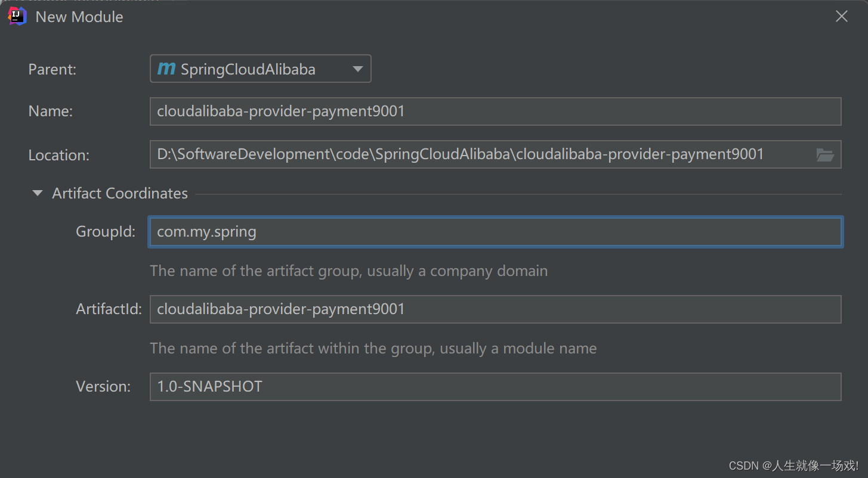The height and width of the screenshot is (478, 868).
Task: Click the 'New Module' title text
Action: (79, 17)
